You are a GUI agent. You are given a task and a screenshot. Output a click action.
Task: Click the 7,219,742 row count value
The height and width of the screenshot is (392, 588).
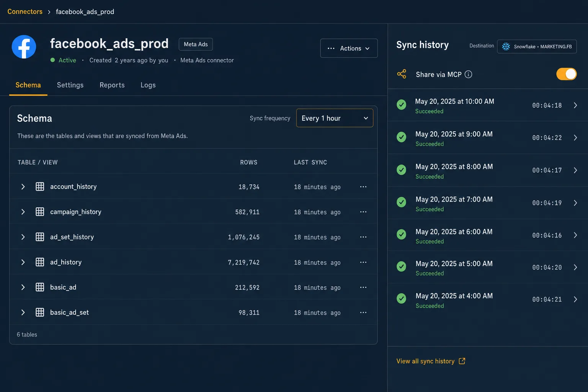[243, 262]
